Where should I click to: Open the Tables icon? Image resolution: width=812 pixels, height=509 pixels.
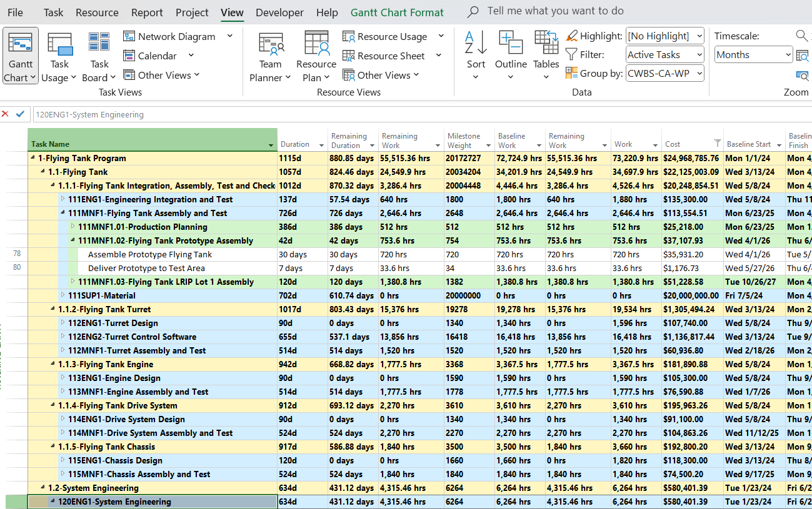click(x=546, y=43)
